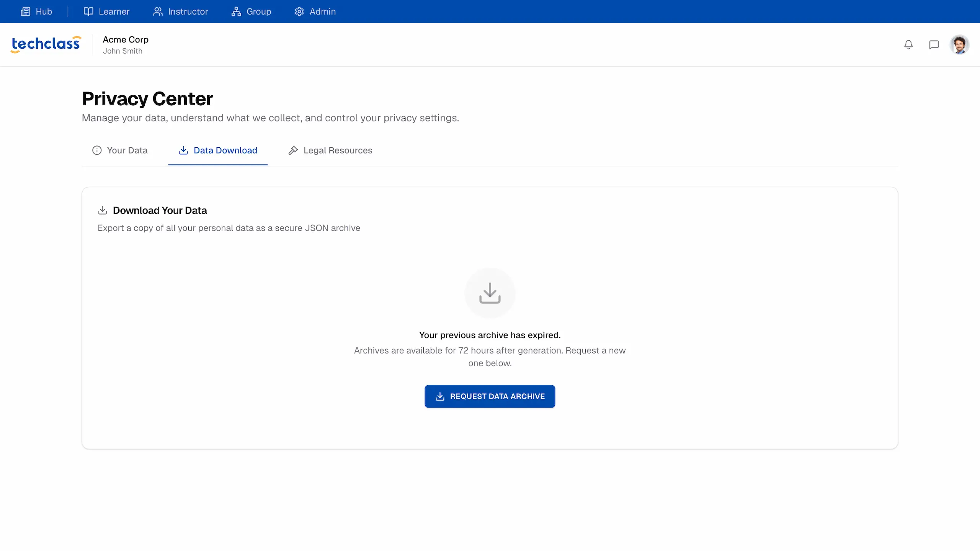The width and height of the screenshot is (980, 551).
Task: Click the techclass logo
Action: [x=46, y=44]
